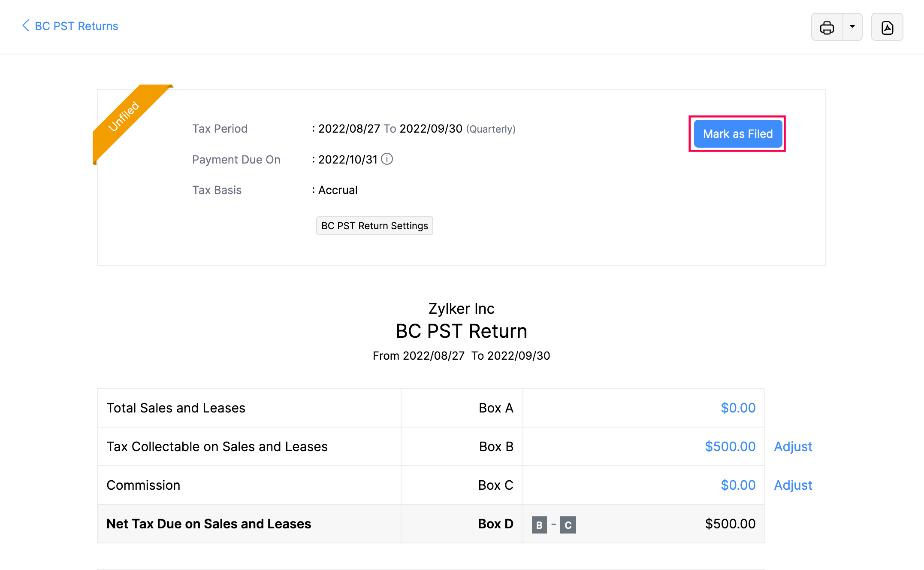924x570 pixels.
Task: Export return as PDF icon
Action: (x=887, y=27)
